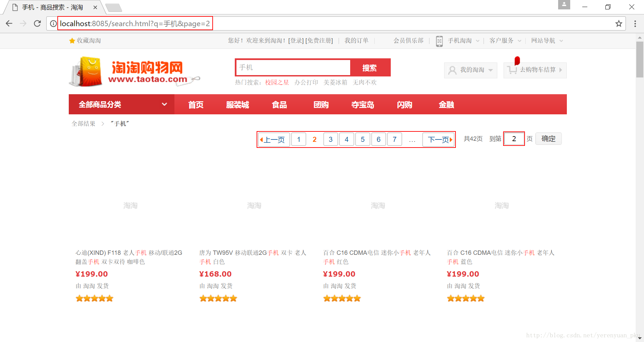Image resolution: width=644 pixels, height=342 pixels.
Task: Reload the page with refresh icon
Action: click(x=37, y=23)
